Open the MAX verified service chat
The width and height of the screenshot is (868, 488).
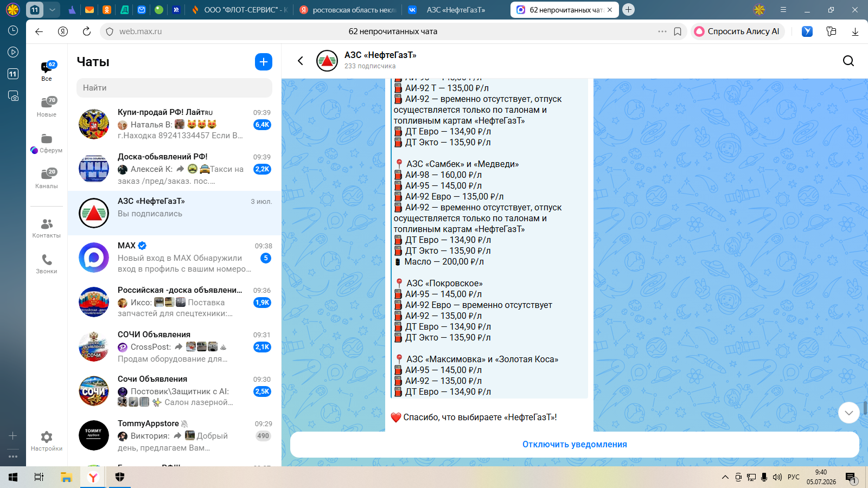175,258
